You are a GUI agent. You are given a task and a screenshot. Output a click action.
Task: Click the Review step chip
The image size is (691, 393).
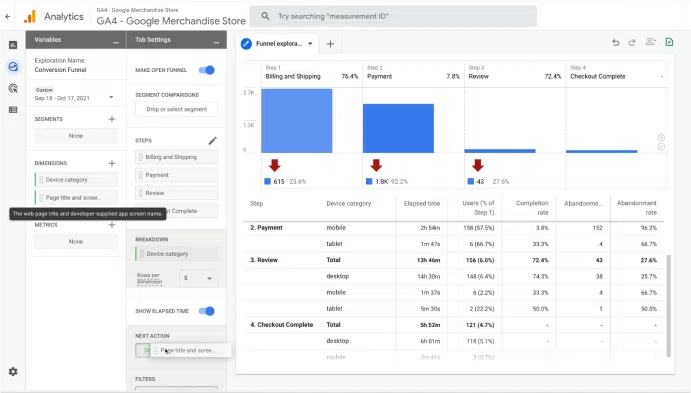(x=176, y=193)
